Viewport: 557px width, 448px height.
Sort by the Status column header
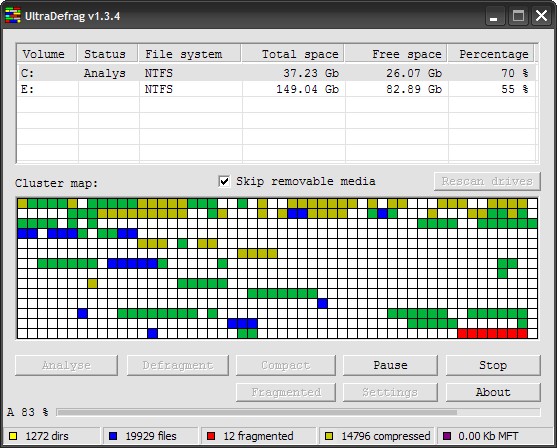click(x=108, y=54)
